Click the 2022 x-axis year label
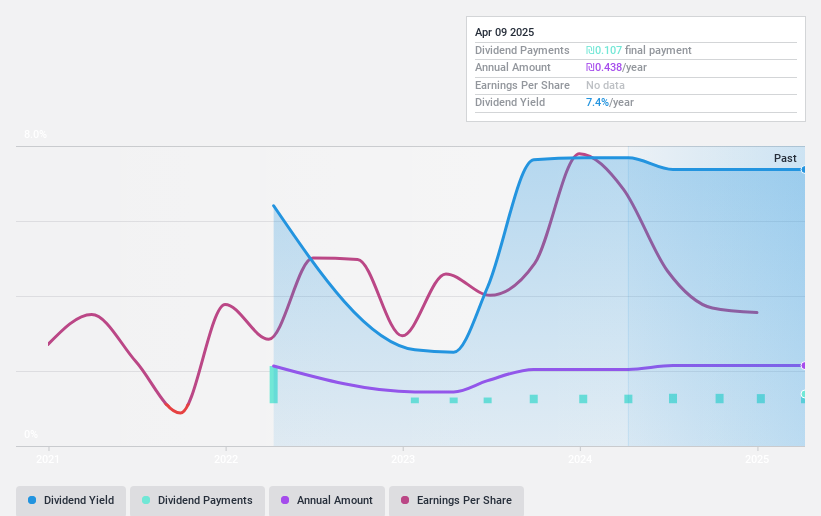 [x=226, y=459]
